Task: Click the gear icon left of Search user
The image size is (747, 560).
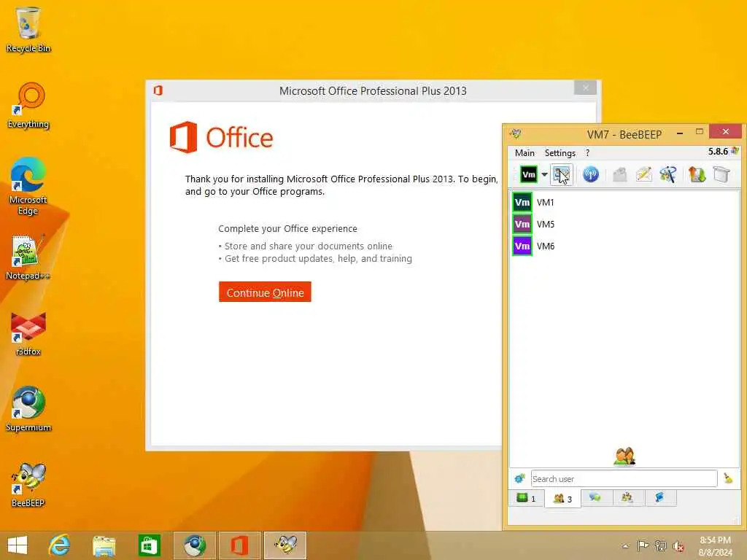Action: coord(519,478)
